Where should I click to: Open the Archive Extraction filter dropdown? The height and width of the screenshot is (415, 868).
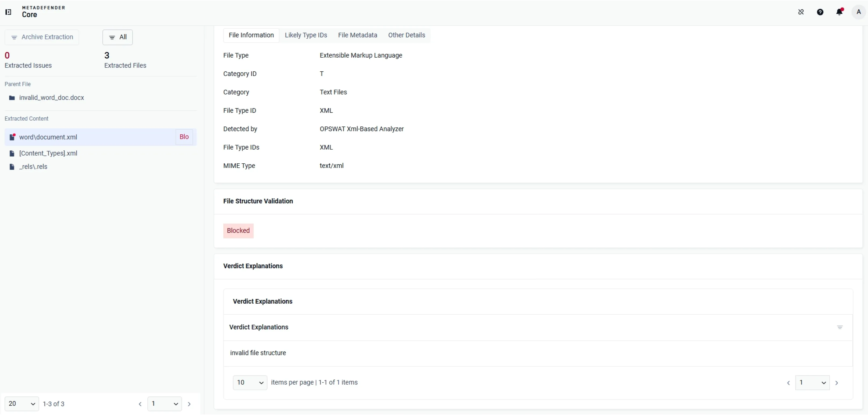click(42, 37)
